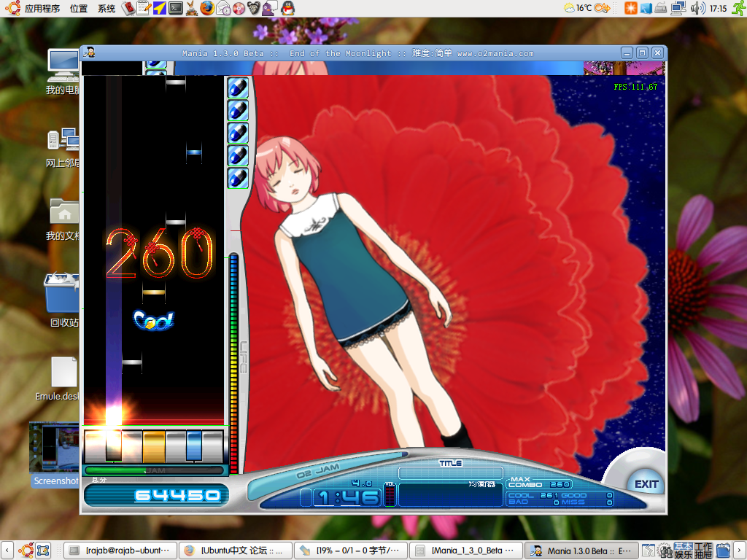This screenshot has width=747, height=560.
Task: Click the Mania window title bar icon
Action: click(x=89, y=52)
